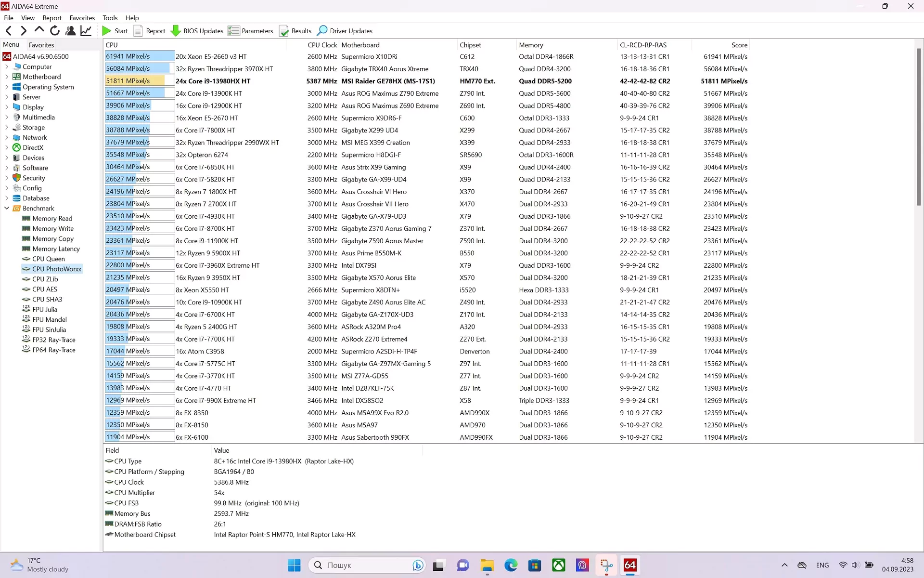Expand the Motherboard tree node
Viewport: 924px width, 578px height.
[x=7, y=77]
